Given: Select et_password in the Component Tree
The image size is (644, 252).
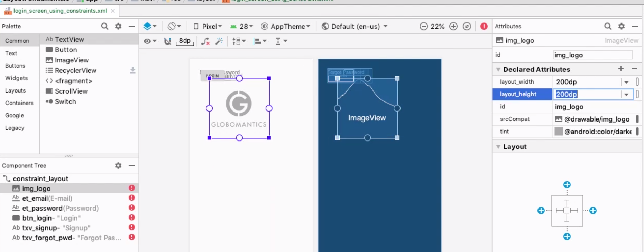Looking at the screenshot, I should (69, 208).
